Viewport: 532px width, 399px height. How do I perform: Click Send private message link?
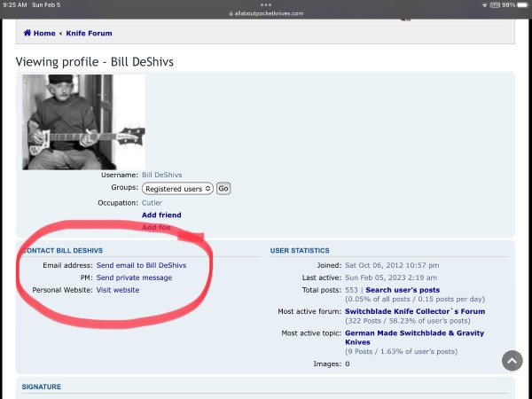(134, 278)
